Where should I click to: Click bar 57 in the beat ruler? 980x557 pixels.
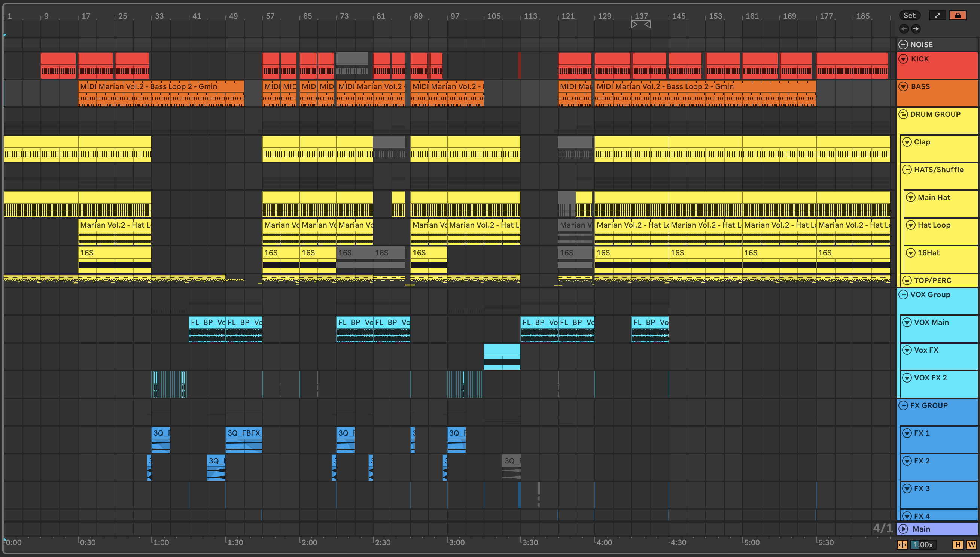coord(270,16)
